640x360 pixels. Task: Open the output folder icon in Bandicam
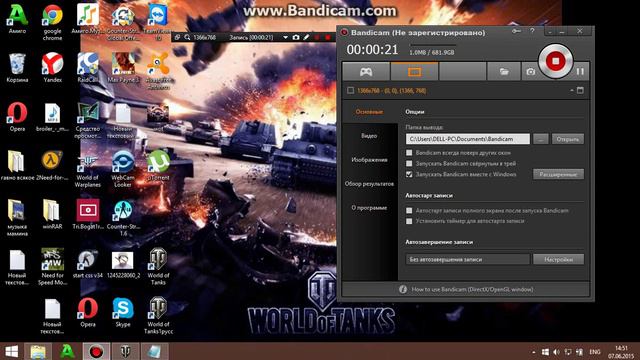pos(504,72)
